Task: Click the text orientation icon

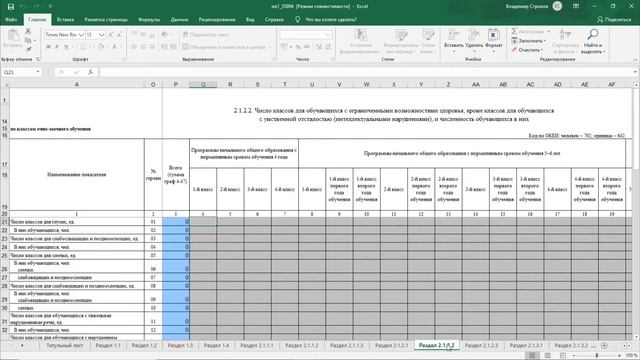Action: click(x=165, y=35)
